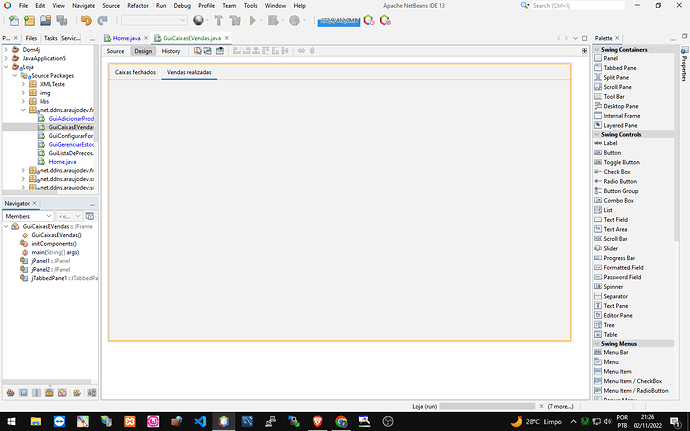Click the Profile Project toolbar icon
Viewport: 690px width, 431px height.
(294, 21)
